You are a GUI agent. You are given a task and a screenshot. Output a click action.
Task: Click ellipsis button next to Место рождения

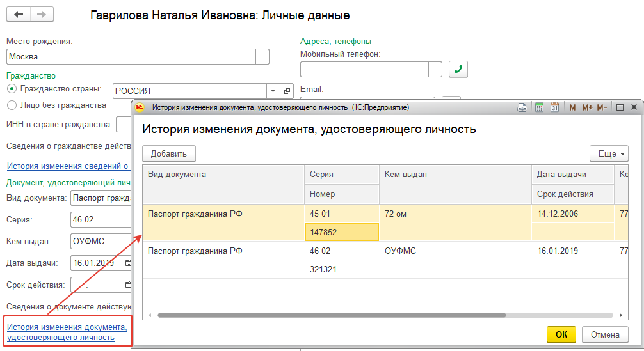tap(262, 57)
